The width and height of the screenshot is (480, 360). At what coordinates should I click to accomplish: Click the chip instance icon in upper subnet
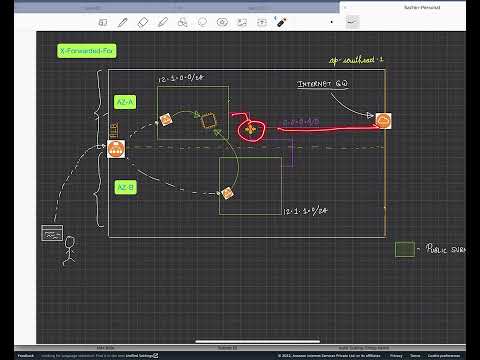[209, 121]
